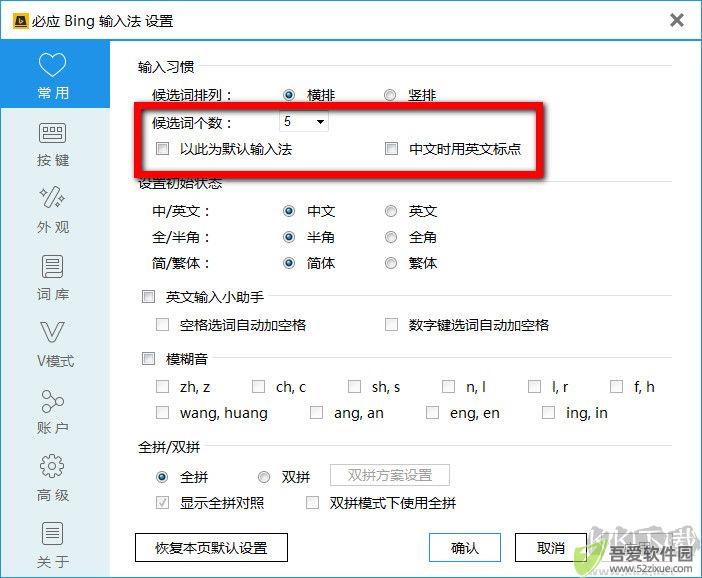Open the 词库 dictionary icon
Screen dimensions: 702x578
[52, 266]
